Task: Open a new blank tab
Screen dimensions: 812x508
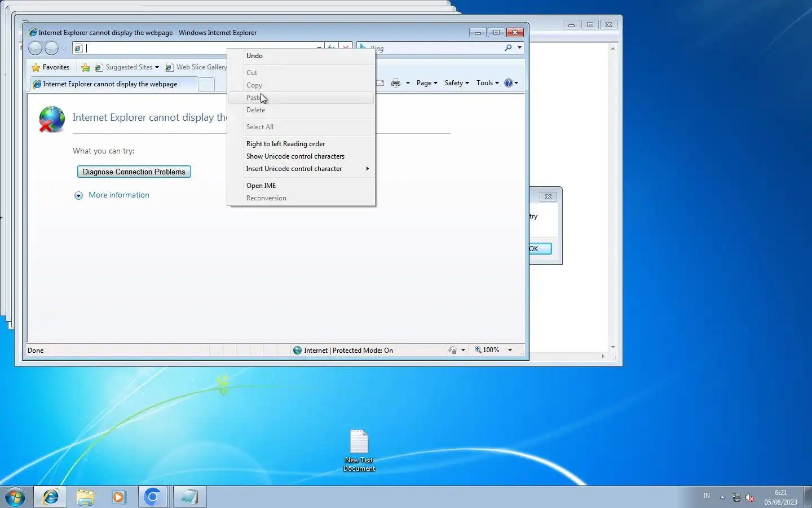Action: coord(206,85)
